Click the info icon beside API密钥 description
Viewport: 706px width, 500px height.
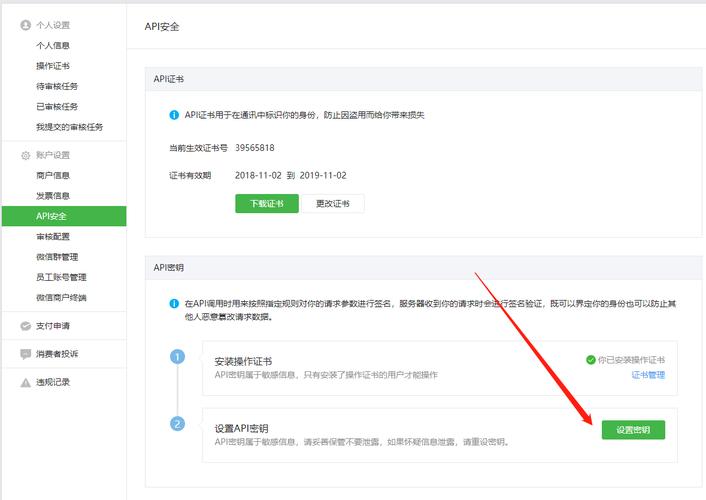(174, 304)
